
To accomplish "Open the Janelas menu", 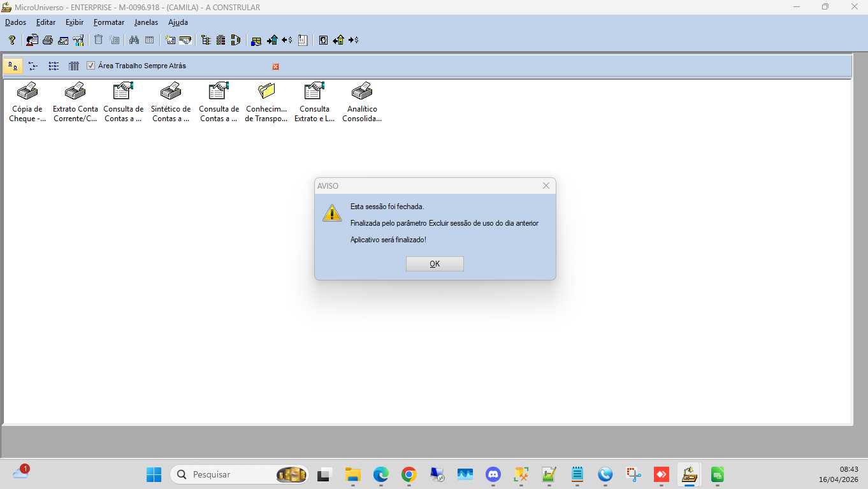I will pos(146,22).
